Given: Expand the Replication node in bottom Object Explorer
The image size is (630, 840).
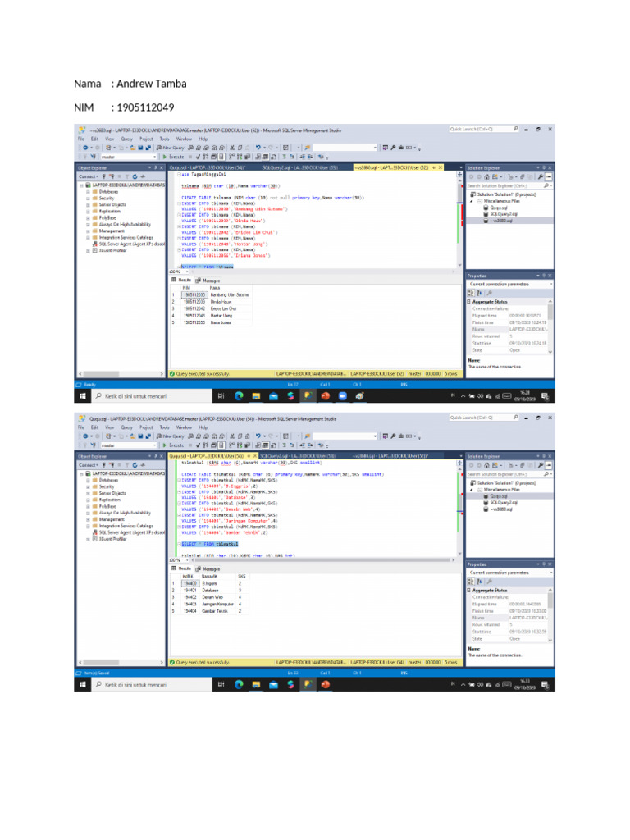Looking at the screenshot, I should click(x=89, y=500).
